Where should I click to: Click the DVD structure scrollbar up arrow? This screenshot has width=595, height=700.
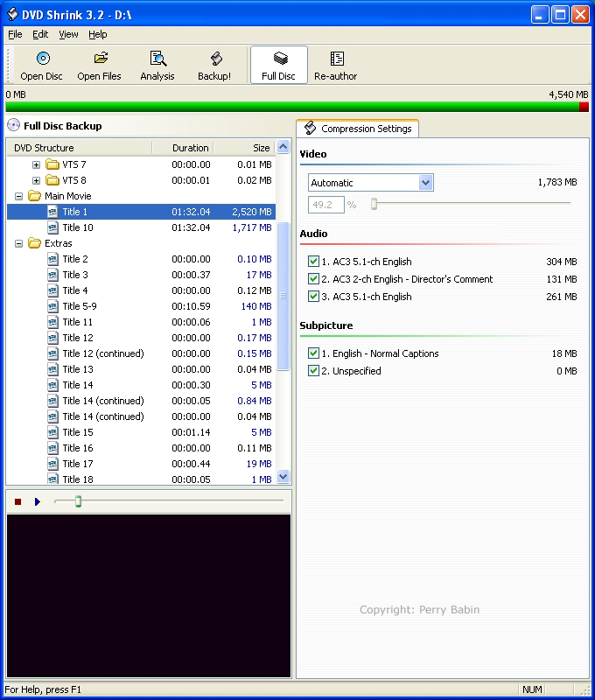(x=283, y=147)
